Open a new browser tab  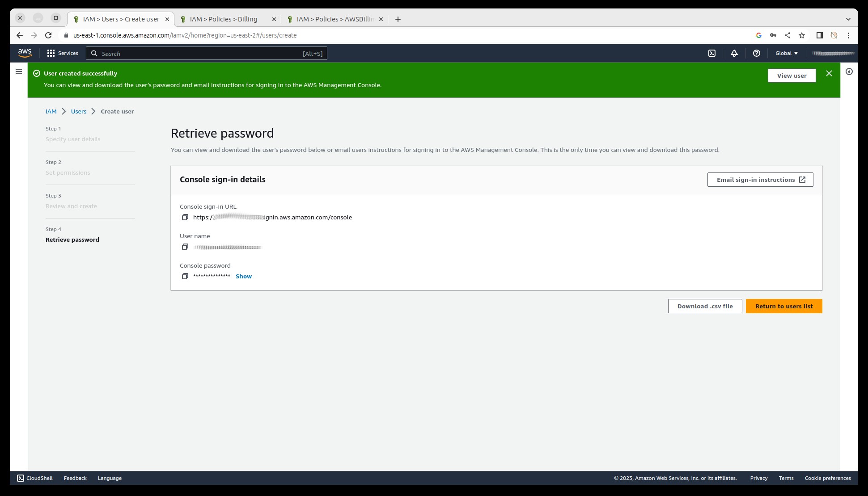(x=398, y=19)
